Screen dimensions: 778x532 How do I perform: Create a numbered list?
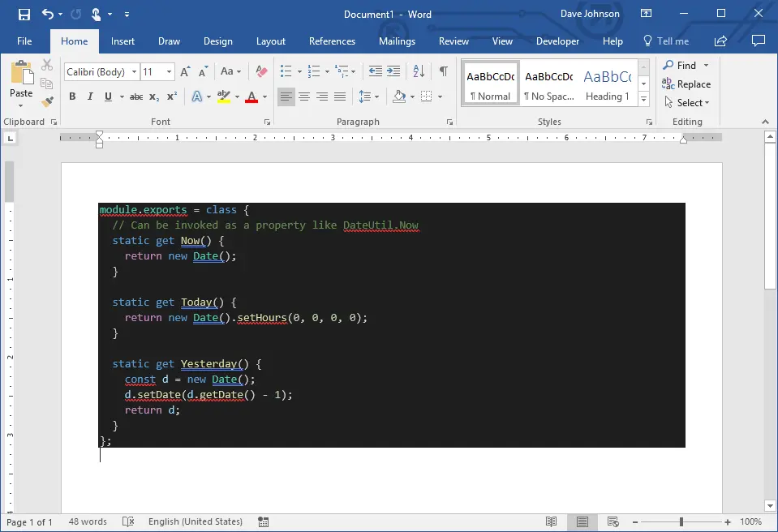(314, 71)
